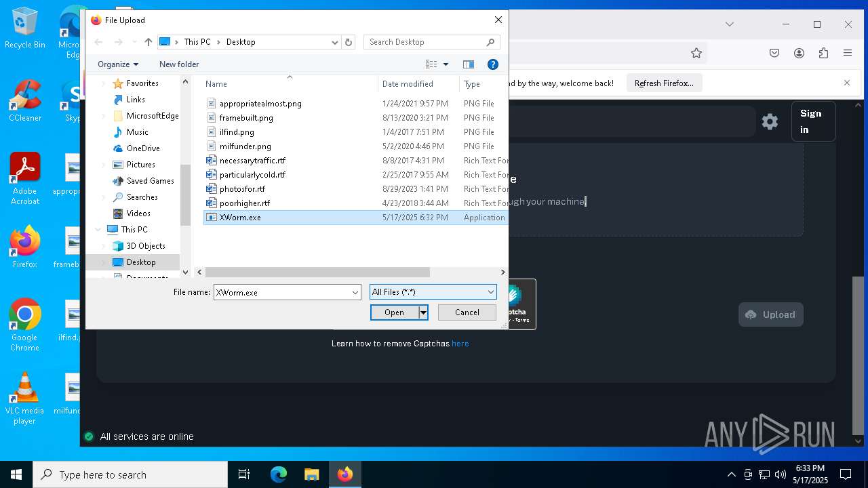Click the Open button split arrow
The image size is (868, 488).
[x=423, y=312]
